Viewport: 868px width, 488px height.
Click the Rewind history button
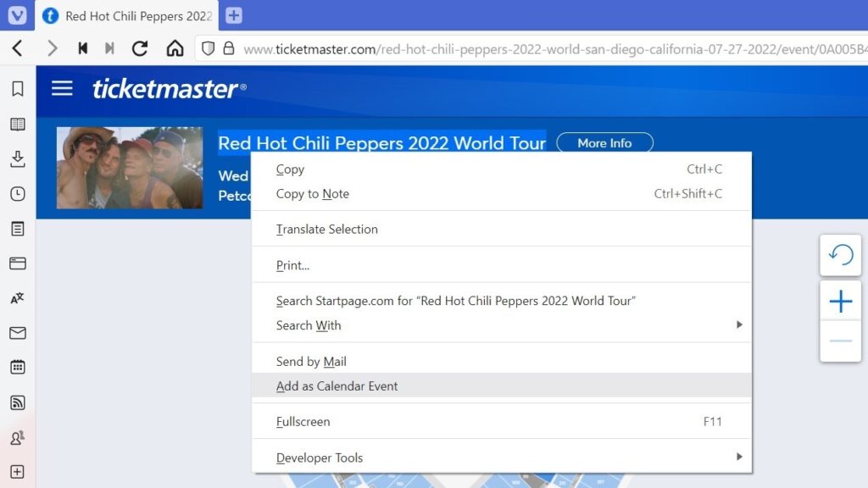83,48
